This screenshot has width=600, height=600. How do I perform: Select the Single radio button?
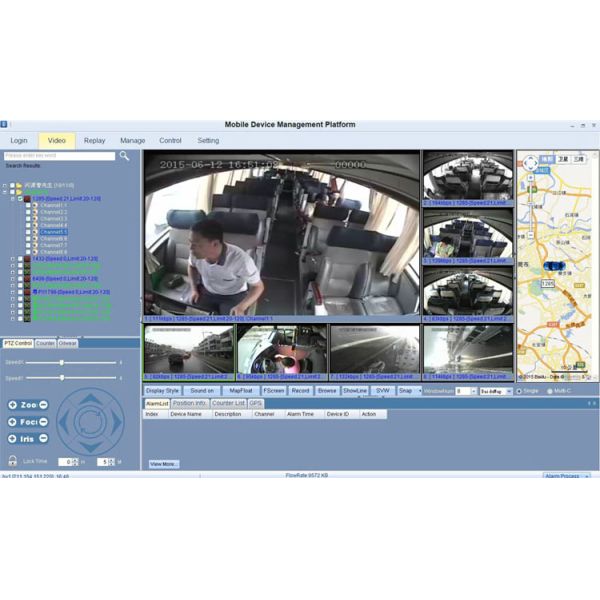click(x=520, y=391)
